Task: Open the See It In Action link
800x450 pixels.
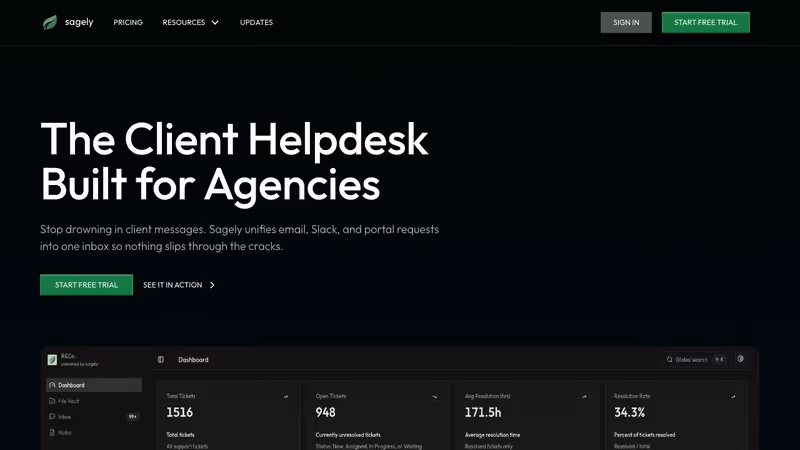Action: pos(179,285)
